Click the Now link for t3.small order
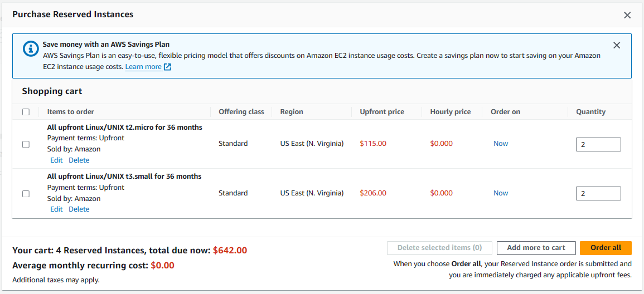 point(501,193)
